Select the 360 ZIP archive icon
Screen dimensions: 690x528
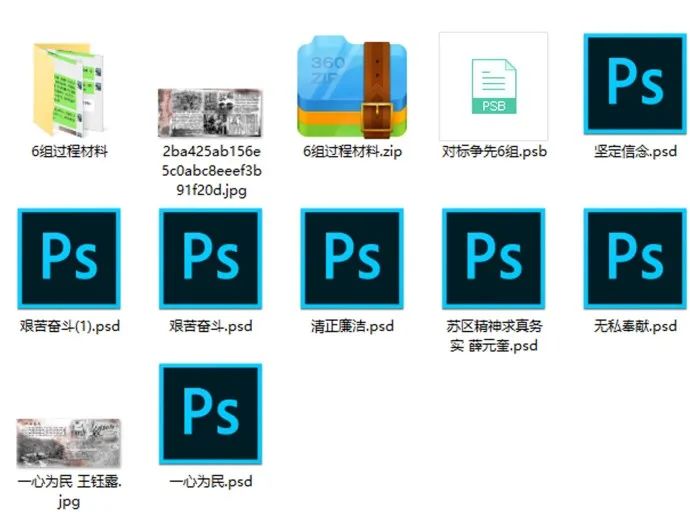click(x=352, y=87)
